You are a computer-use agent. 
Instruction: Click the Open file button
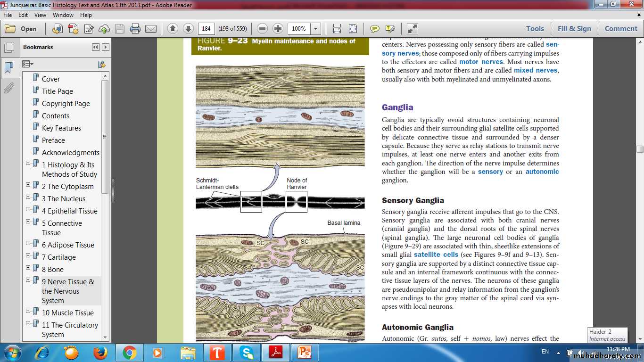pyautogui.click(x=21, y=29)
